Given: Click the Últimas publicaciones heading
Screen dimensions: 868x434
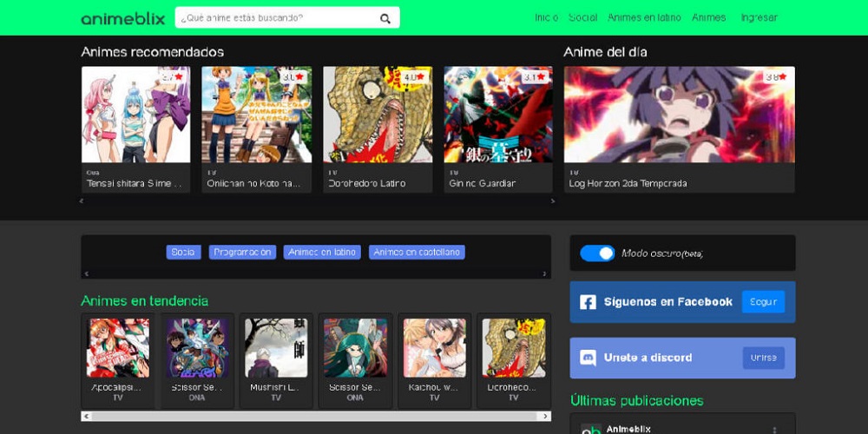Looking at the screenshot, I should [x=636, y=400].
